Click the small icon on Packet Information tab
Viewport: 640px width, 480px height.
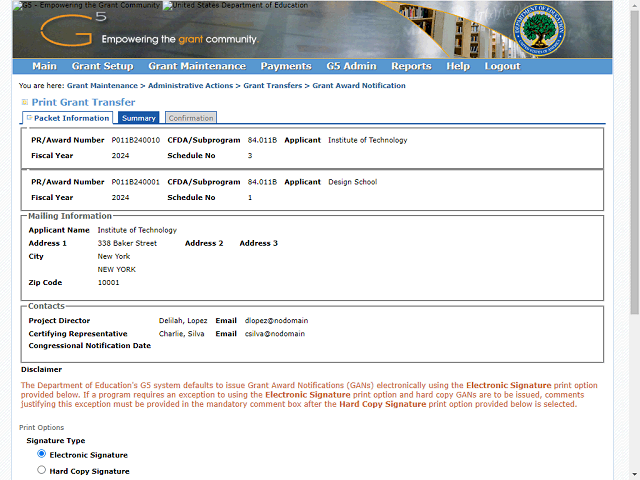(29, 118)
